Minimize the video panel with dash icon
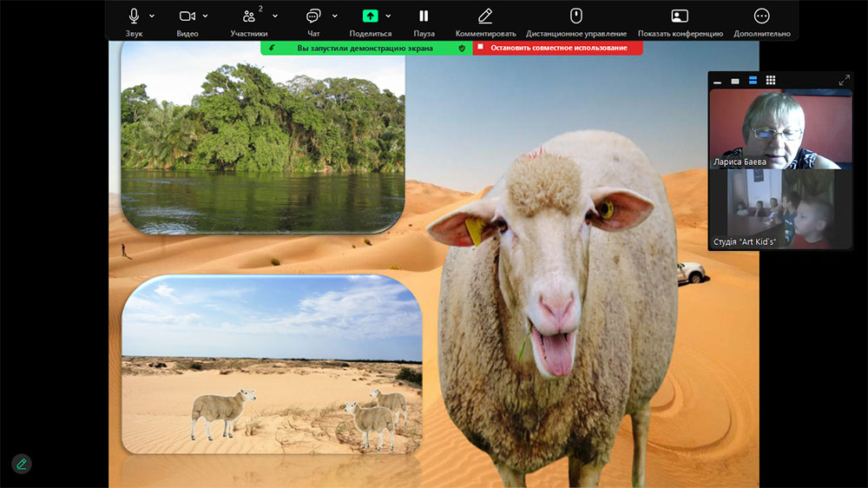 tap(718, 82)
